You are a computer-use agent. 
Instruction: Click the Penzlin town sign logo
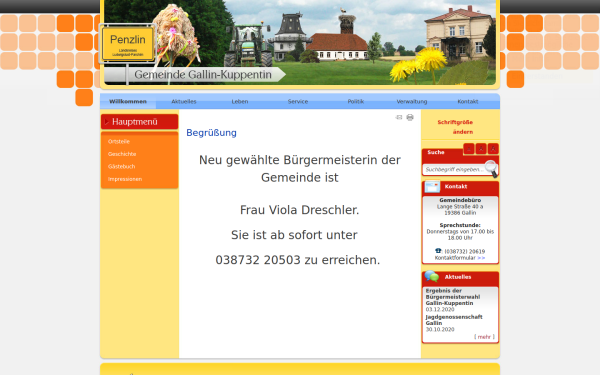[x=127, y=44]
